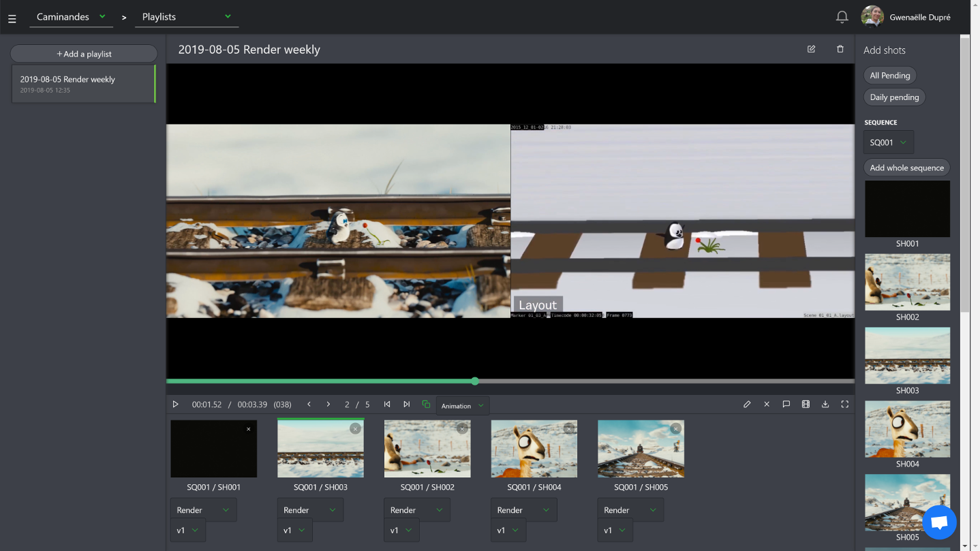The image size is (980, 551).
Task: Enter fullscreen mode in the player
Action: (x=844, y=405)
